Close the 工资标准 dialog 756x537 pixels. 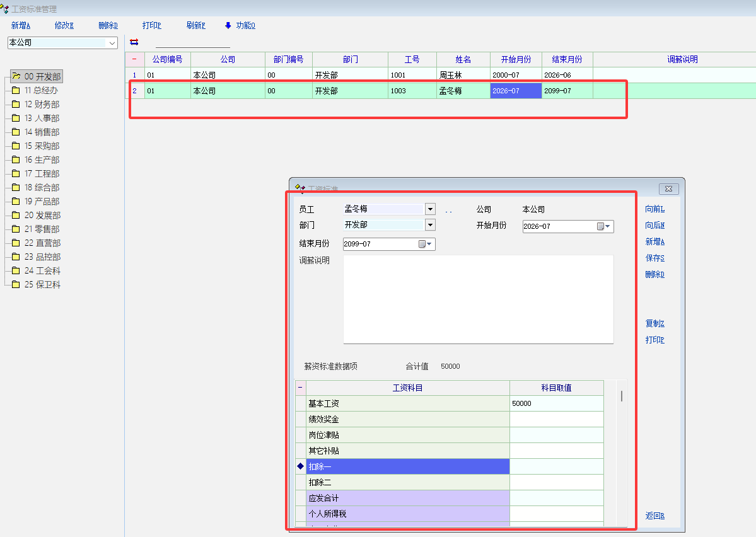click(668, 189)
